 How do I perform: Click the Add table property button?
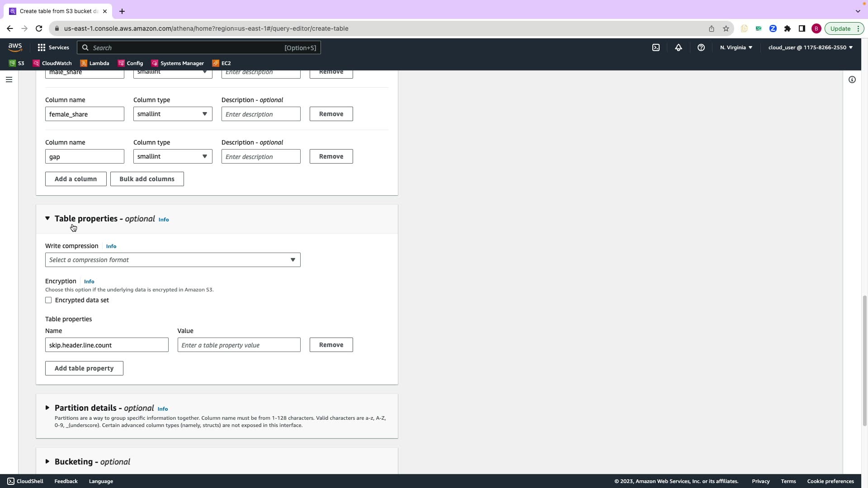[x=84, y=368]
